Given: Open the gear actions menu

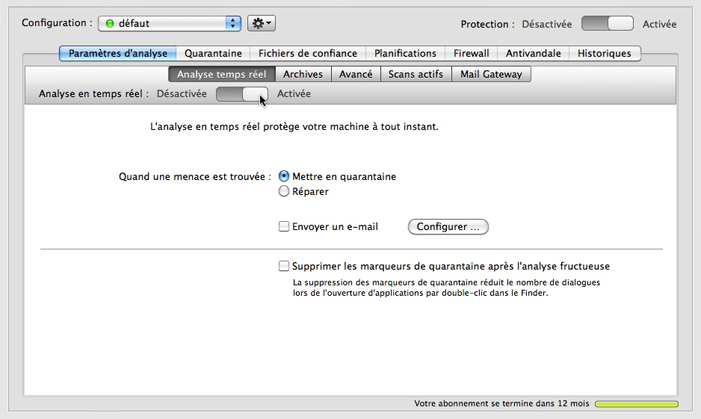Looking at the screenshot, I should coord(262,23).
